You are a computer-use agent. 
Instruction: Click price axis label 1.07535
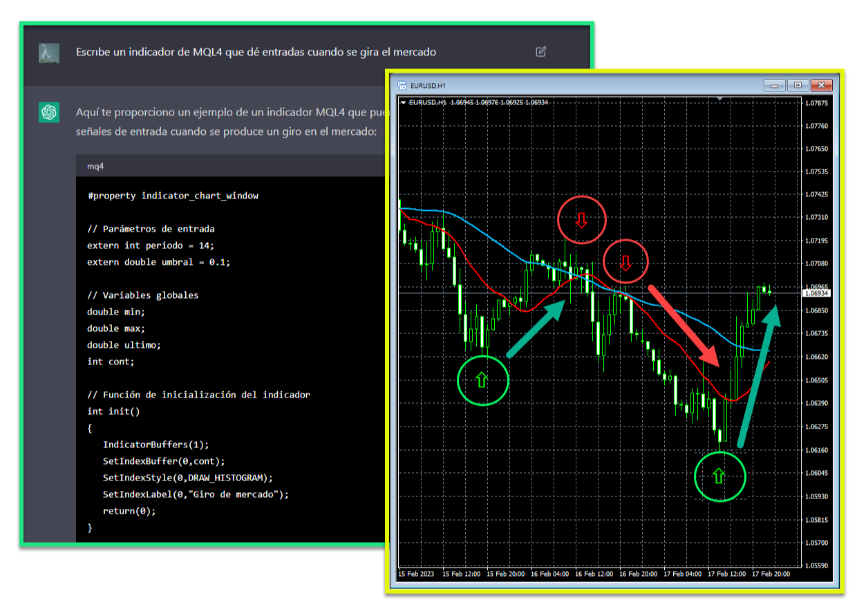point(817,171)
